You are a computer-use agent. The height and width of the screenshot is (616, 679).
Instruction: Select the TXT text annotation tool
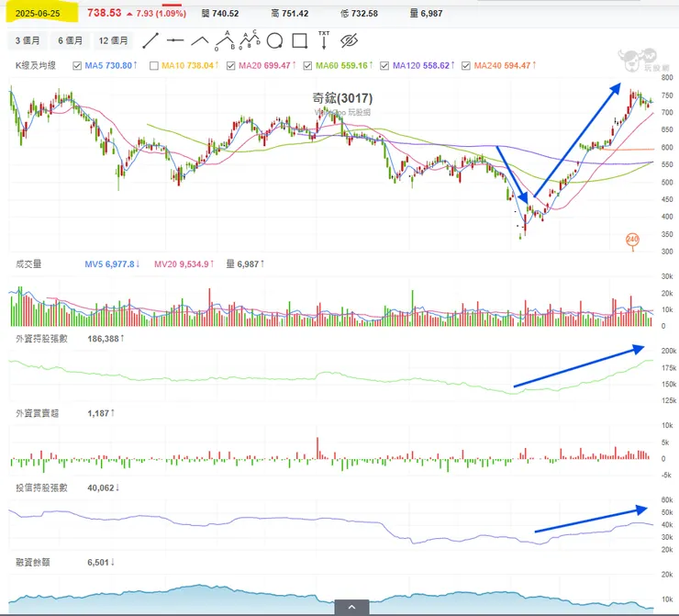pyautogui.click(x=324, y=39)
